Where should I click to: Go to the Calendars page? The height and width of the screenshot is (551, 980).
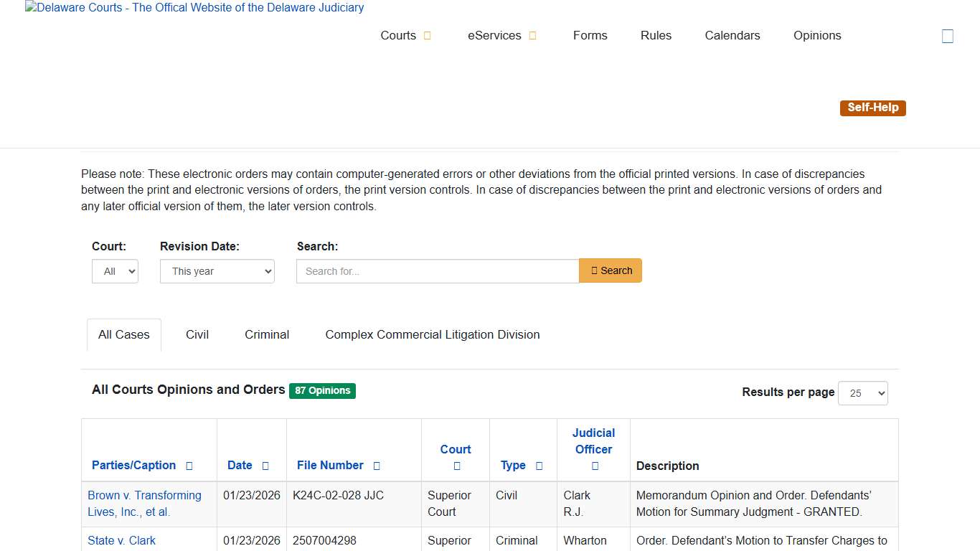(x=732, y=36)
